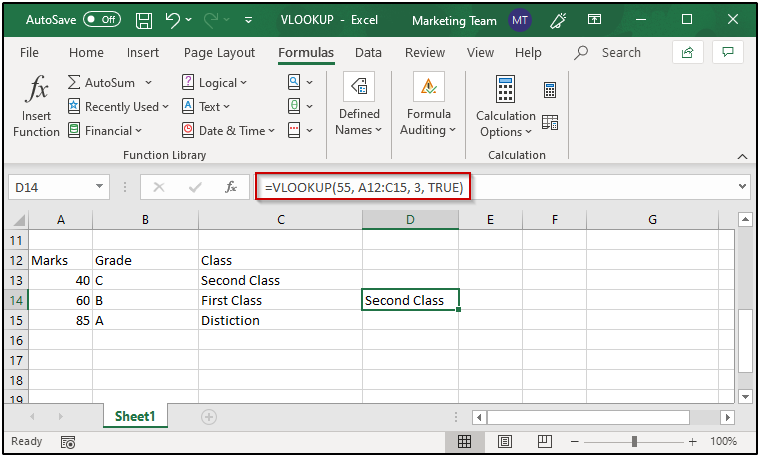The height and width of the screenshot is (457, 760).
Task: Switch to the Review tab
Action: pyautogui.click(x=425, y=52)
